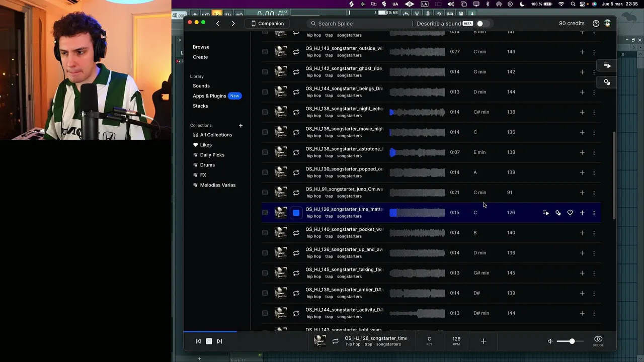The image size is (644, 362).
Task: Open more options for beings_Dm sample
Action: point(594,92)
